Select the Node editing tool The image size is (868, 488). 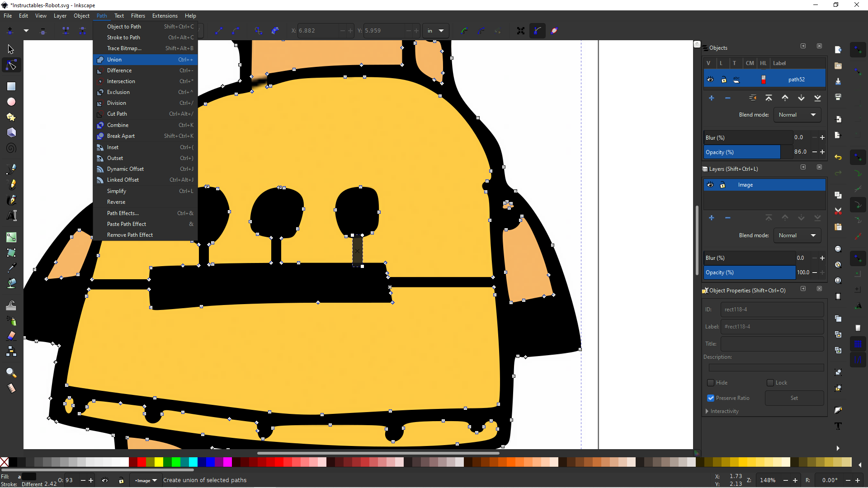[x=11, y=65]
